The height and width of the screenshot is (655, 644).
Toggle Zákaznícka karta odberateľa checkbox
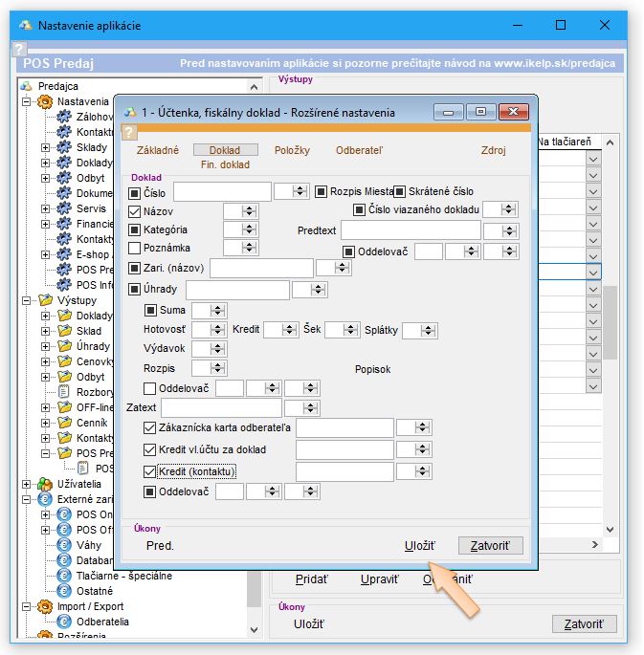coord(149,427)
